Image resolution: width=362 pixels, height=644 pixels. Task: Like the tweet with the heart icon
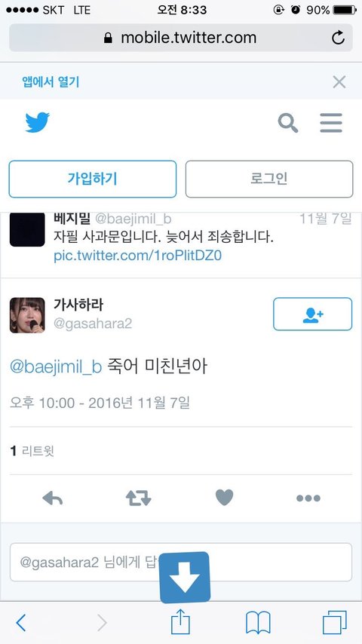(x=224, y=498)
